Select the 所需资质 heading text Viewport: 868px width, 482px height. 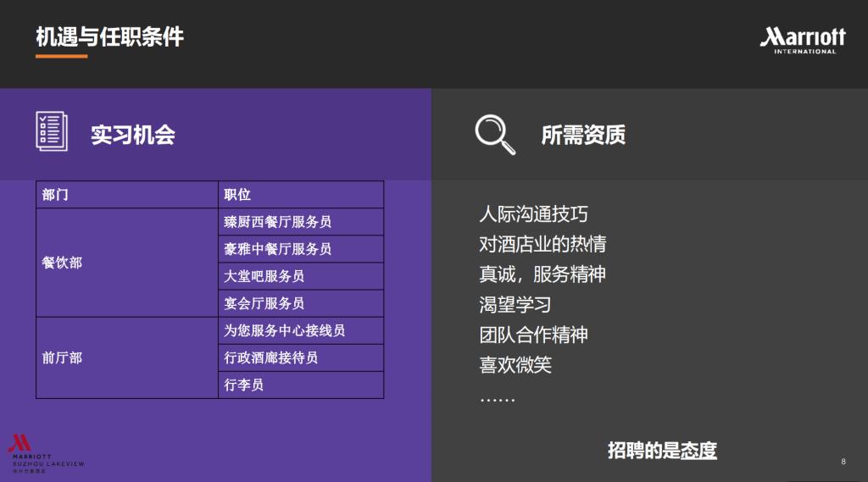coord(583,135)
